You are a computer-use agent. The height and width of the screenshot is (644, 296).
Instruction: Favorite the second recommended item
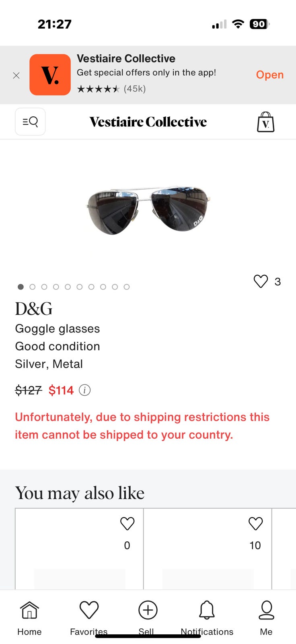pos(255,524)
